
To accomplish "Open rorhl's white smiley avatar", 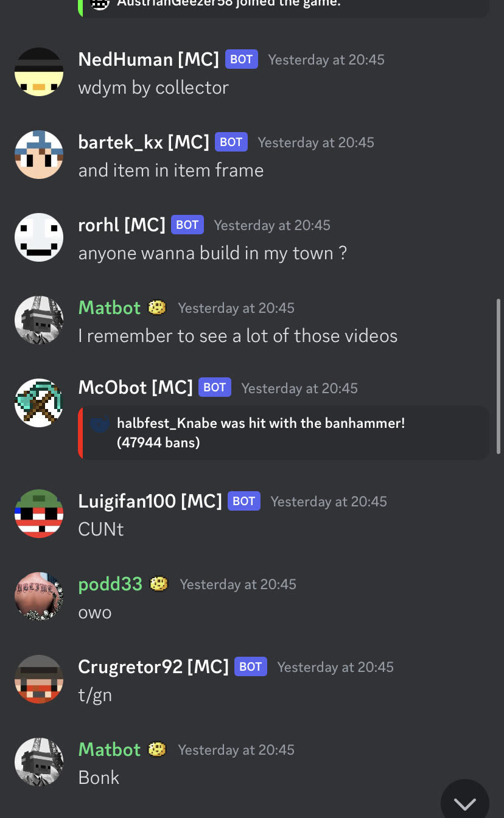I will pos(39,237).
